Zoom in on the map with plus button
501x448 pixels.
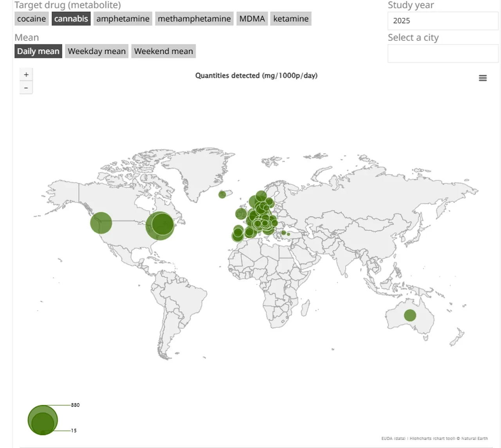26,74
